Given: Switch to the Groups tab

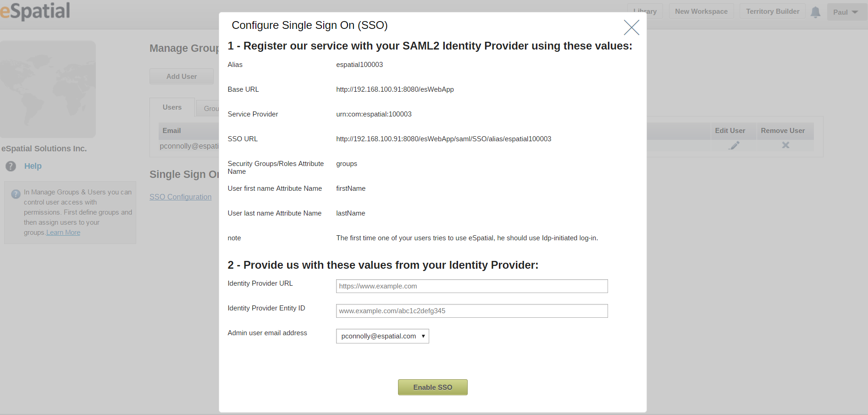Looking at the screenshot, I should point(209,109).
